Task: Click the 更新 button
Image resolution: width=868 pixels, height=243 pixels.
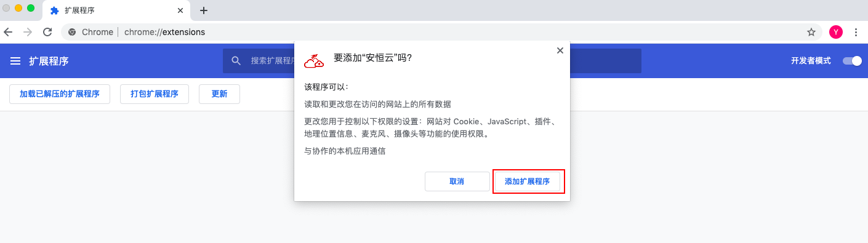Action: (x=219, y=94)
